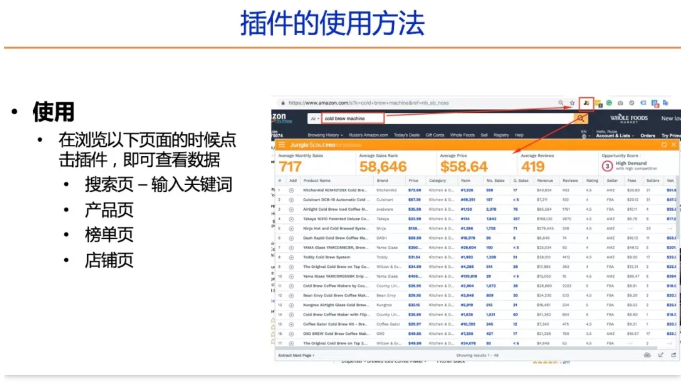Click the green circle extension icon
Image resolution: width=692 pixels, height=385 pixels.
click(609, 103)
